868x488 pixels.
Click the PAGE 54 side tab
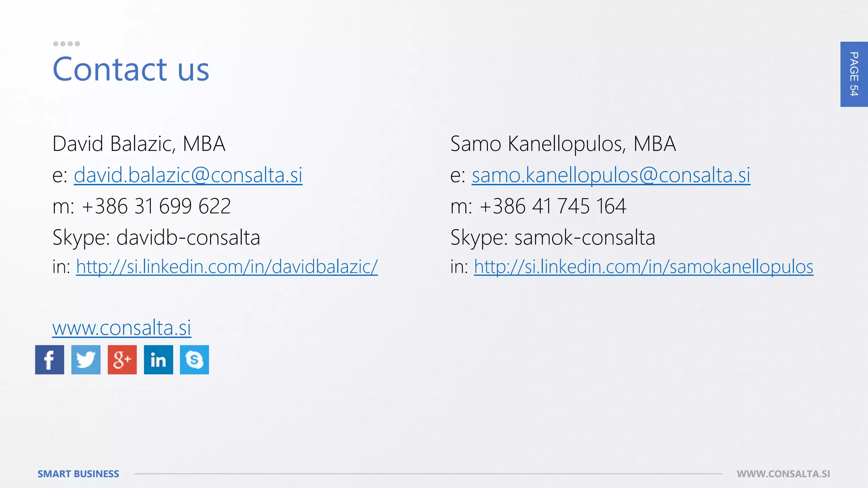coord(854,74)
